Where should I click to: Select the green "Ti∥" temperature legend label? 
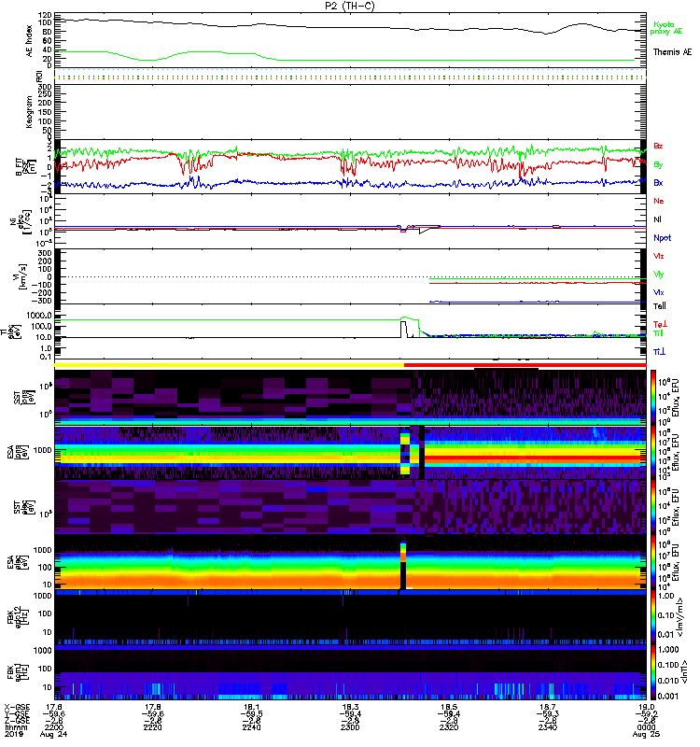click(658, 333)
